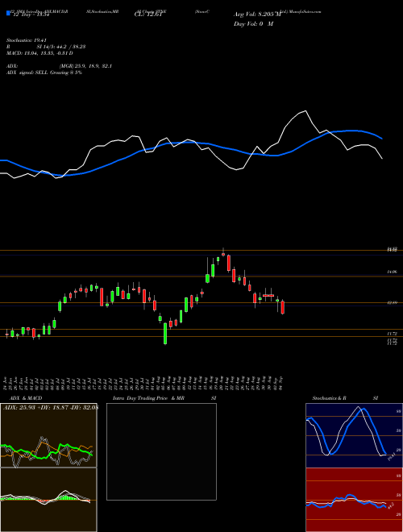The height and width of the screenshot is (532, 403).
Task: Open the MACD histogram mini chart
Action: (x=48, y=500)
